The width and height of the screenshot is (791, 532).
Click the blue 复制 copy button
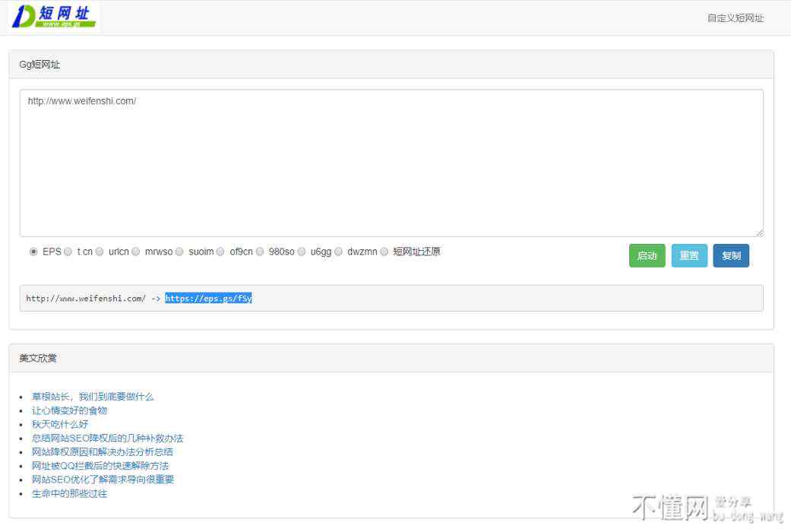tap(731, 256)
